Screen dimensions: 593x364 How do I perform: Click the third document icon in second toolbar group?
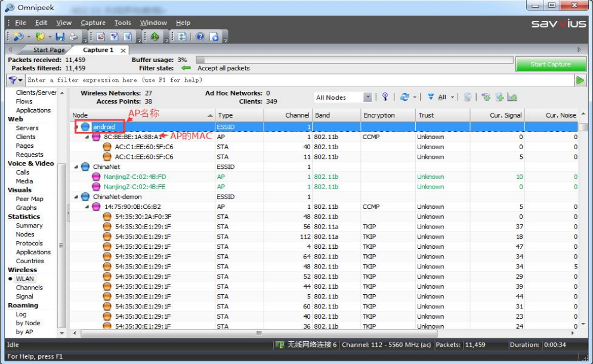128,37
